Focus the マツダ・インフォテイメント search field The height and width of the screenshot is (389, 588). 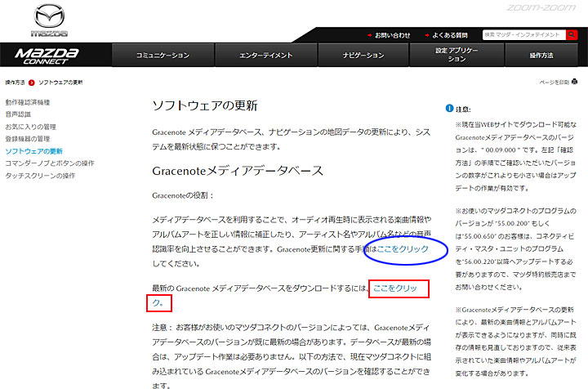pyautogui.click(x=524, y=35)
